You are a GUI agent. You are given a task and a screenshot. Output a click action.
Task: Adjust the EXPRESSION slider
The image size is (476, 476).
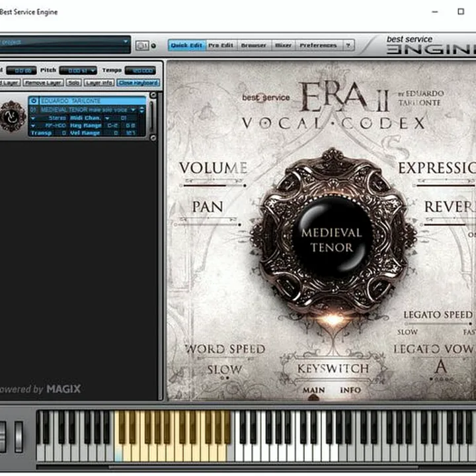[444, 185]
